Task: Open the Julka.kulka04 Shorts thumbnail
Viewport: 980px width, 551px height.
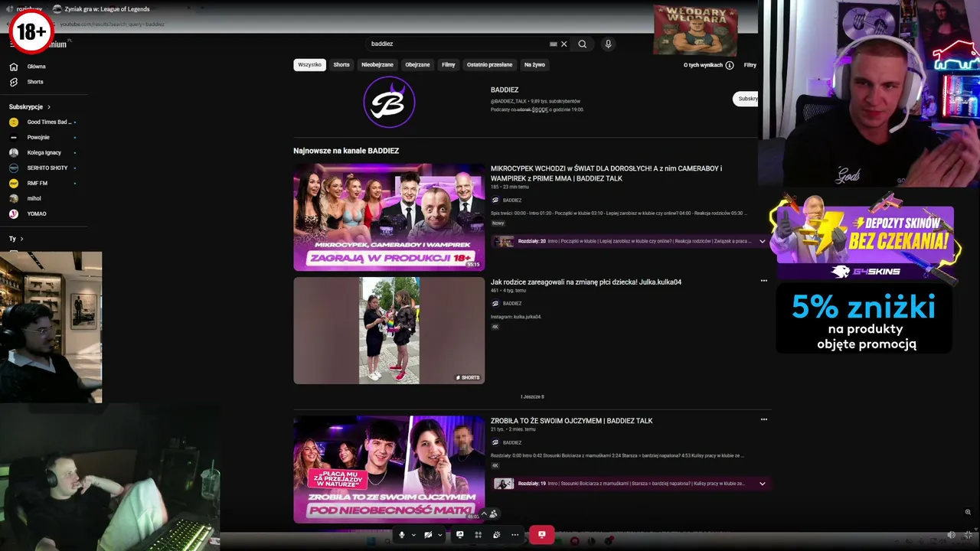Action: [x=389, y=331]
